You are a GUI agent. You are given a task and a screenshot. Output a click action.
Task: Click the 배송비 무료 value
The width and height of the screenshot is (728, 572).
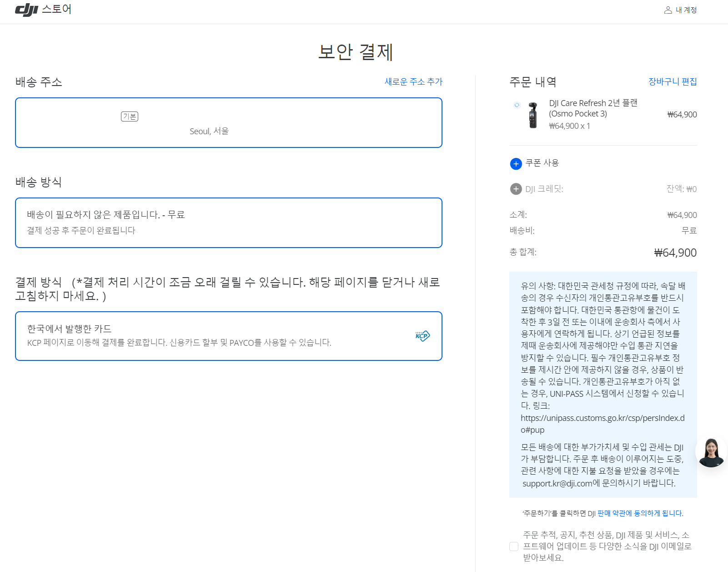tap(689, 231)
